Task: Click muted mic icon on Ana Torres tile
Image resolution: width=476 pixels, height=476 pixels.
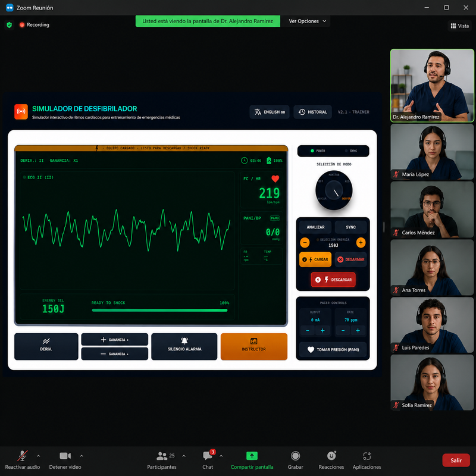Action: coord(396,290)
